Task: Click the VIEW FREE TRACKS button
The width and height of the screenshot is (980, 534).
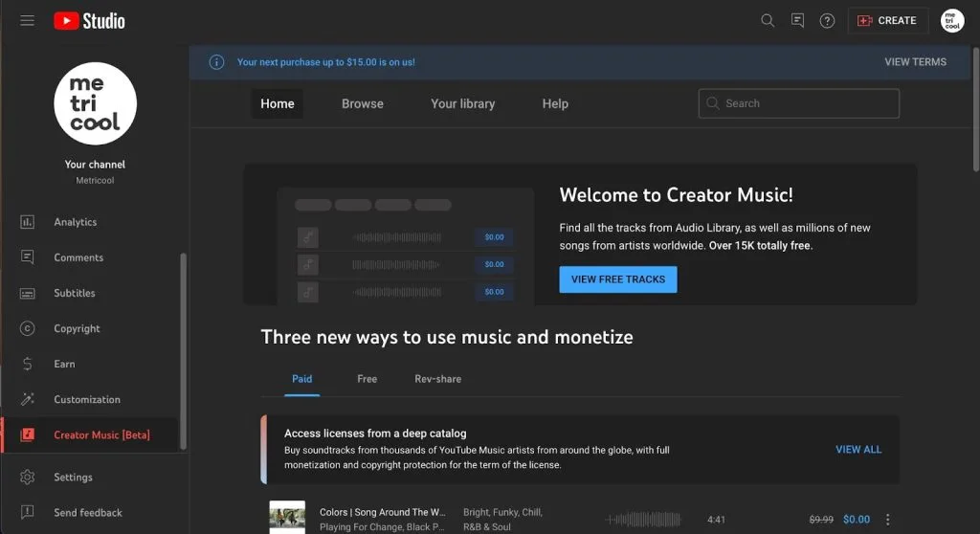Action: pyautogui.click(x=617, y=279)
